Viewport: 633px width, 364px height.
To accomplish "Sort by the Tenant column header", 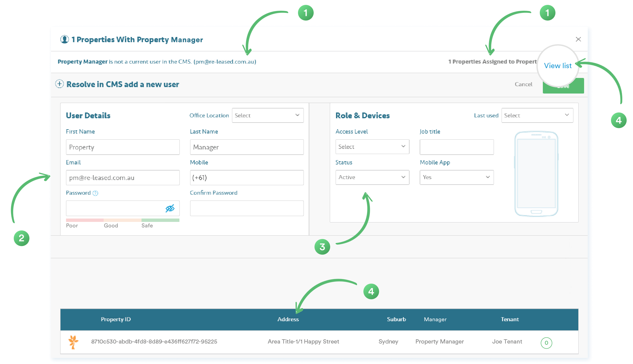I will tap(510, 319).
